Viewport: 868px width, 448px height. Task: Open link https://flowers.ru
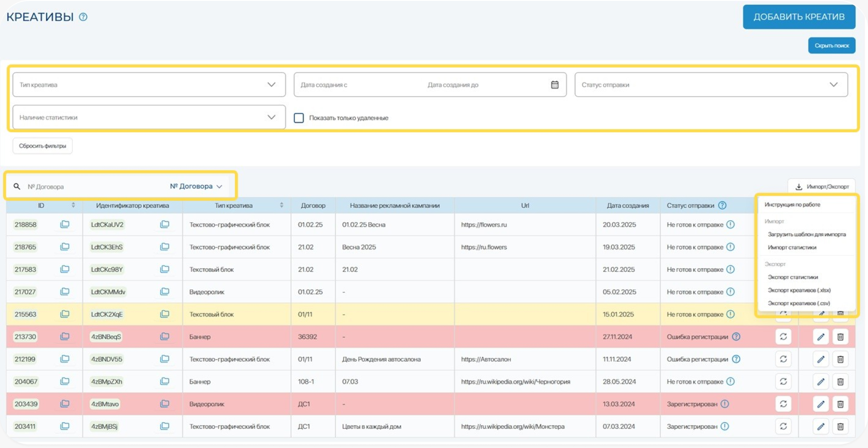click(x=484, y=224)
